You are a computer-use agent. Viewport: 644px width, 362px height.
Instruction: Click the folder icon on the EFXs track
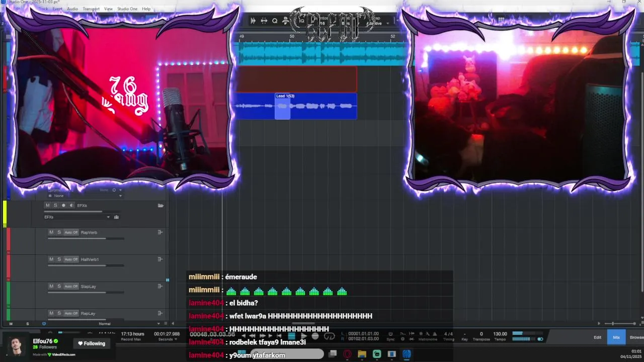pyautogui.click(x=160, y=205)
